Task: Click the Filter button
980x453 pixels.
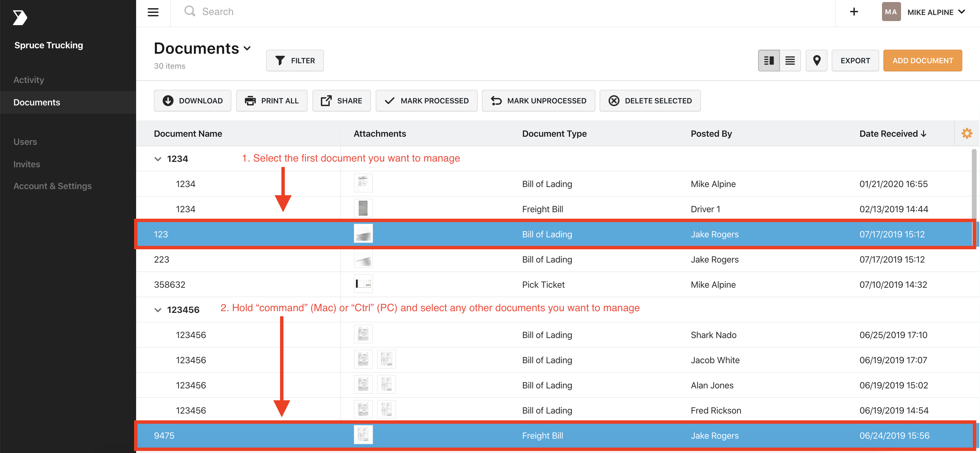Action: (295, 61)
